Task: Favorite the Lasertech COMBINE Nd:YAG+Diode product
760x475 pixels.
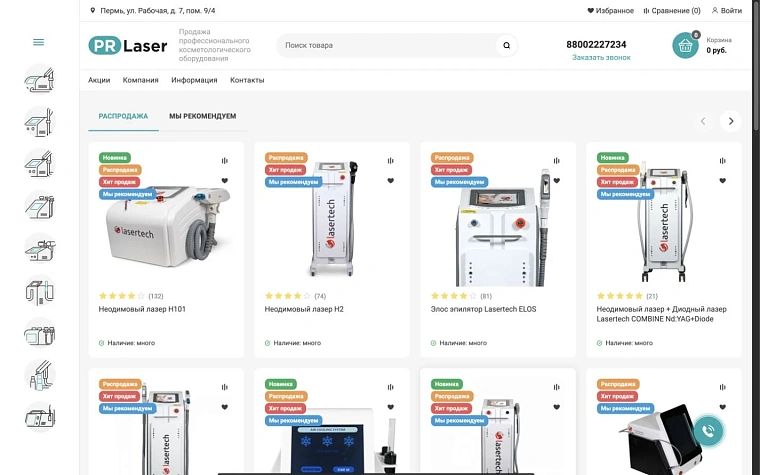Action: [723, 180]
